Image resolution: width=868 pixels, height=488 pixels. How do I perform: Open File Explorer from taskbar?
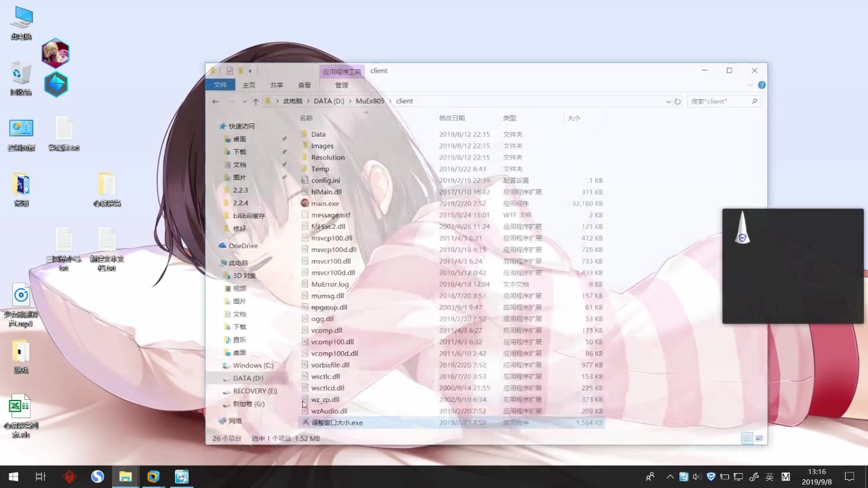tap(125, 476)
